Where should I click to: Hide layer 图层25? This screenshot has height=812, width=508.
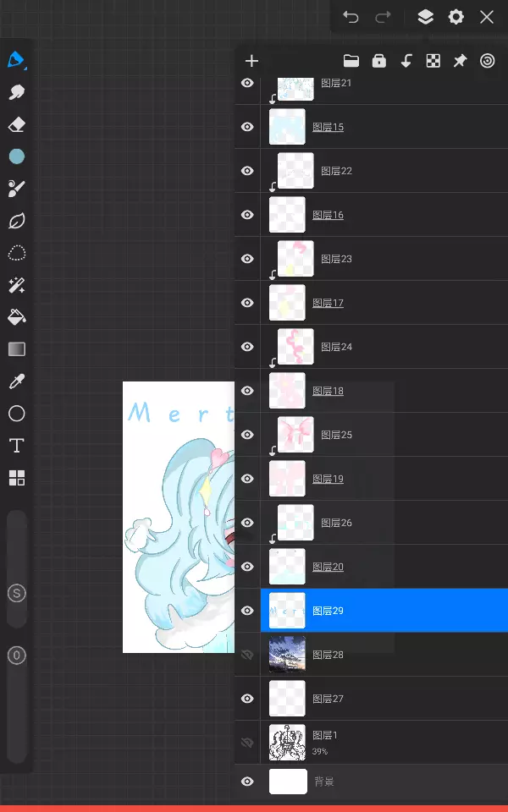coord(247,435)
